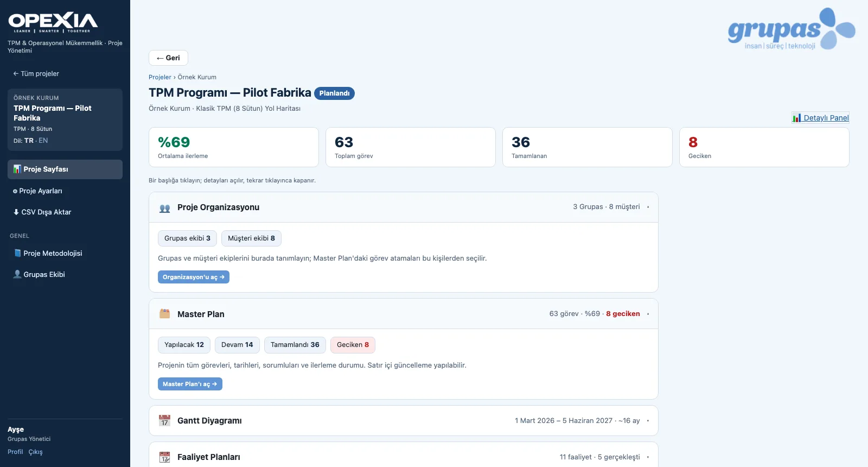The image size is (868, 467).
Task: Select CSV Dışa Aktar in sidebar
Action: coord(65,212)
